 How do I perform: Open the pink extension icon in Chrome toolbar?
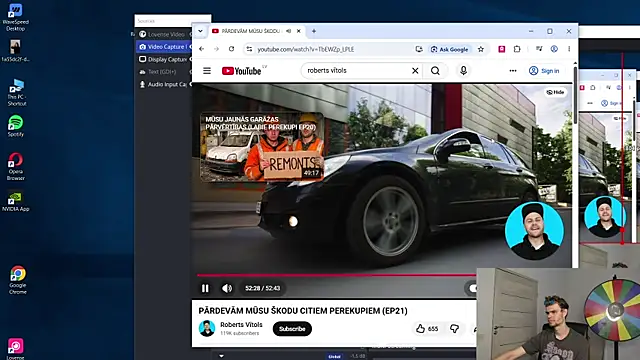click(x=502, y=49)
